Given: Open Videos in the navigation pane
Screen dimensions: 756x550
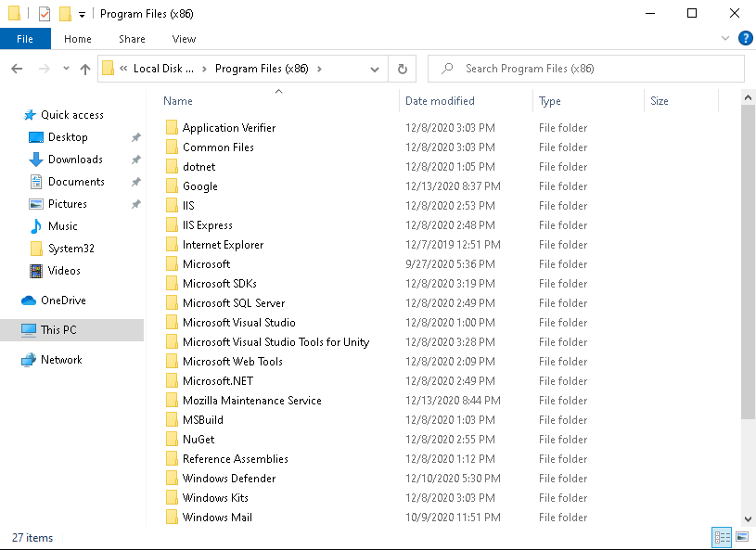Looking at the screenshot, I should pyautogui.click(x=64, y=271).
